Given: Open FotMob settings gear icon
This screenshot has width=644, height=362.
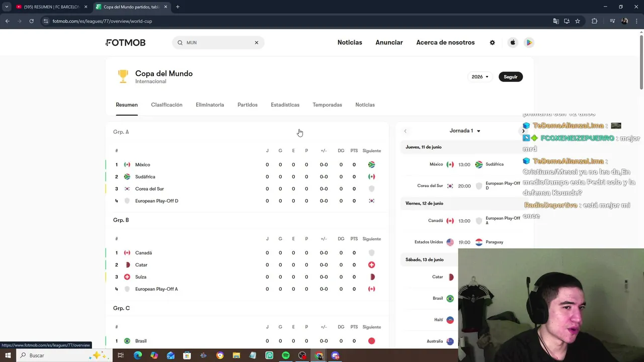Looking at the screenshot, I should coord(492,43).
